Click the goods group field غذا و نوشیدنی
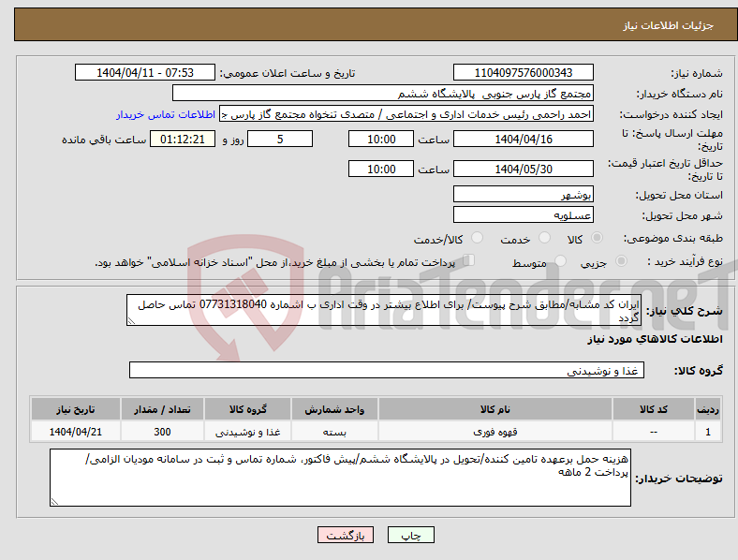The width and height of the screenshot is (738, 560). [387, 370]
